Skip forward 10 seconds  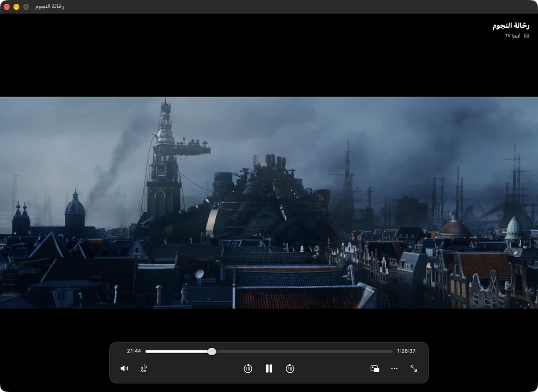290,368
